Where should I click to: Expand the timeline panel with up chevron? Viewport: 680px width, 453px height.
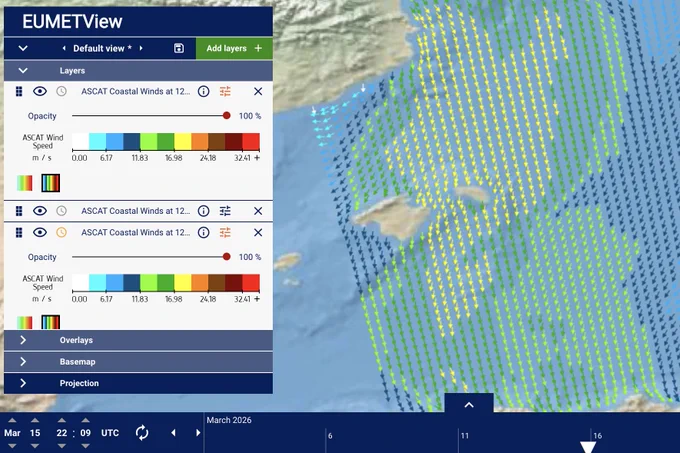(469, 404)
